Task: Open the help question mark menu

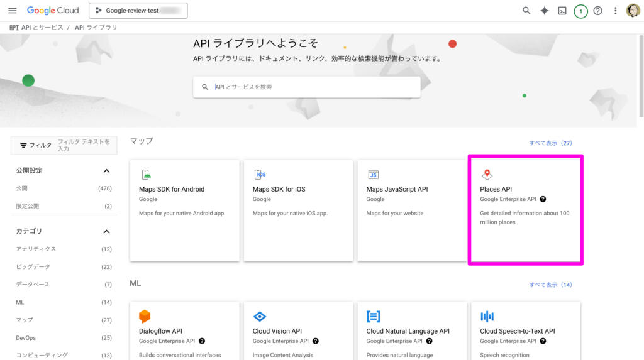Action: pyautogui.click(x=597, y=11)
